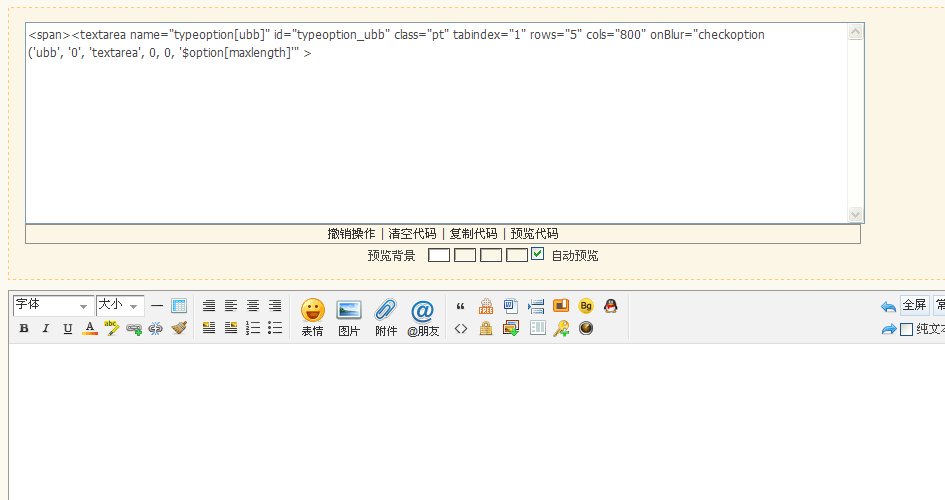Pick the third preview background swatch
The height and width of the screenshot is (500, 945).
click(x=491, y=255)
